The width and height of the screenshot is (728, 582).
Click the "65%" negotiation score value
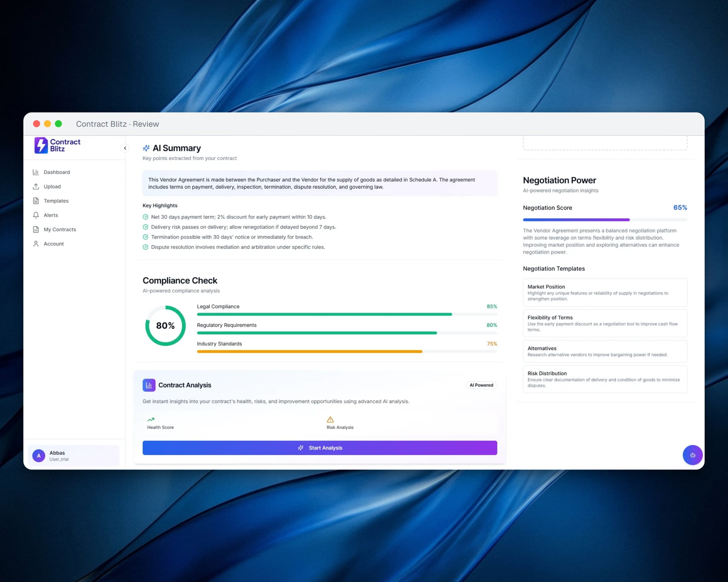[680, 208]
